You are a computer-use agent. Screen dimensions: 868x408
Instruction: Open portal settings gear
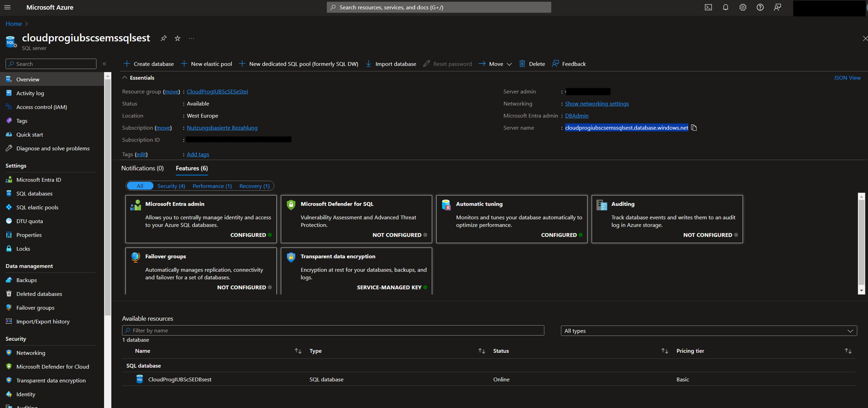[x=743, y=7]
